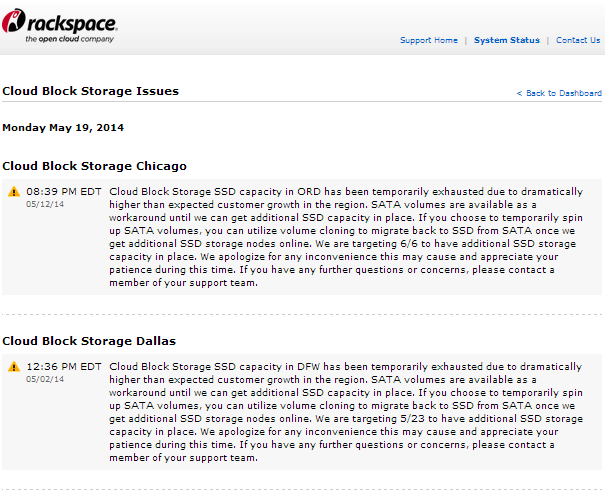605x499 pixels.
Task: Click the Dallas incident warning icon
Action: click(x=14, y=367)
